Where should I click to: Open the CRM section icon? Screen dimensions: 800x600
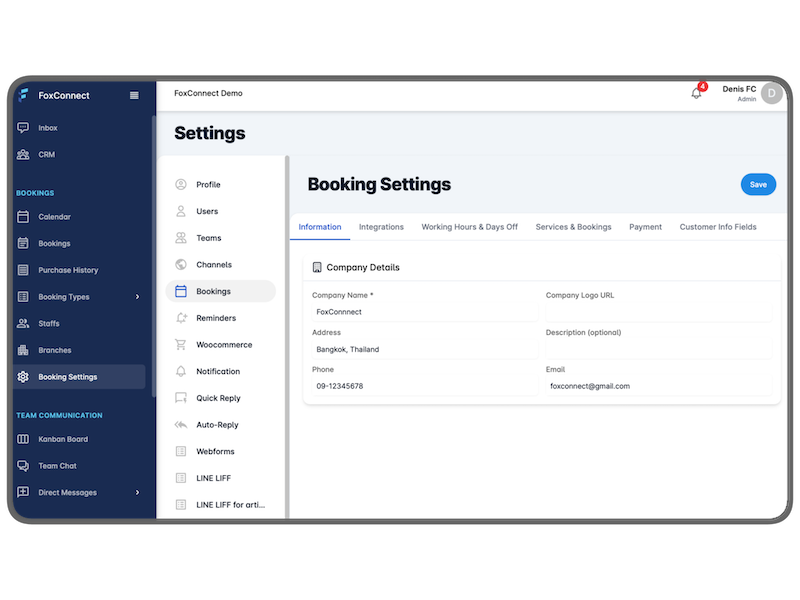23,155
